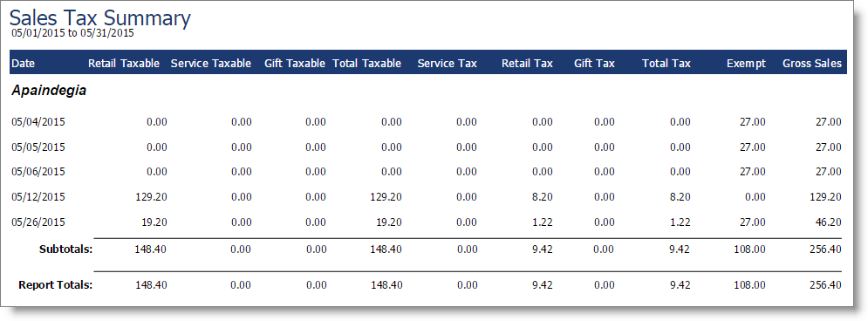Click the Date column header
This screenshot has height=321, width=868.
tap(24, 64)
